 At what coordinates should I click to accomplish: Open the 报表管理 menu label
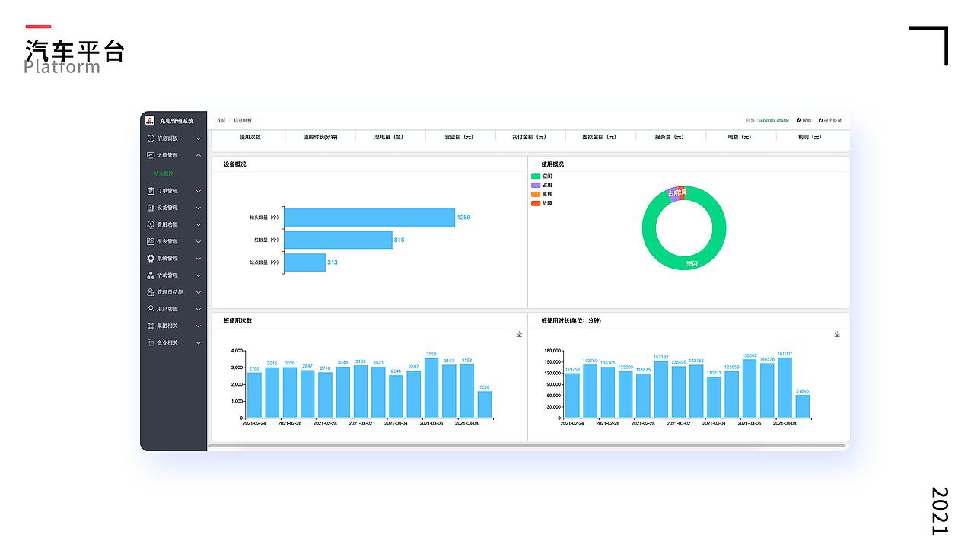[167, 241]
